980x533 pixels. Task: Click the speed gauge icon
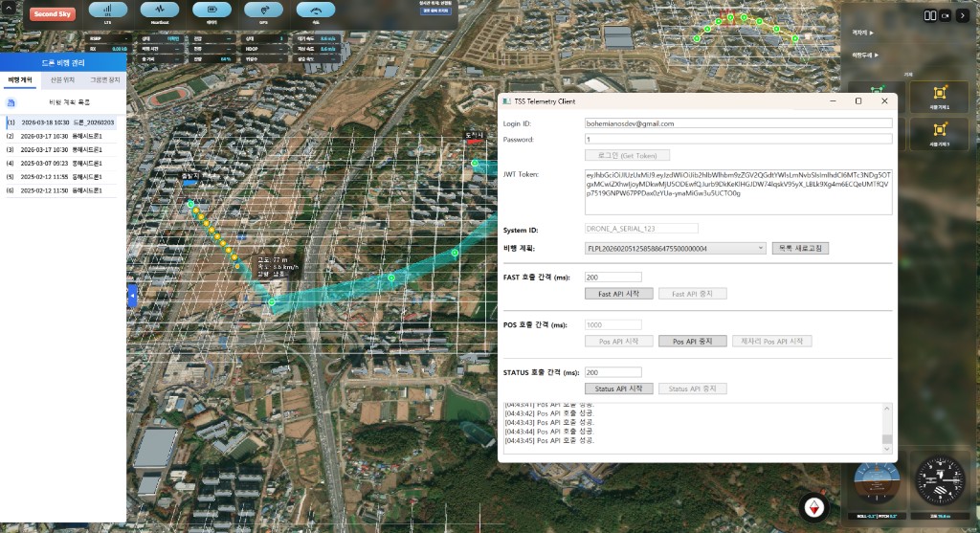(316, 11)
